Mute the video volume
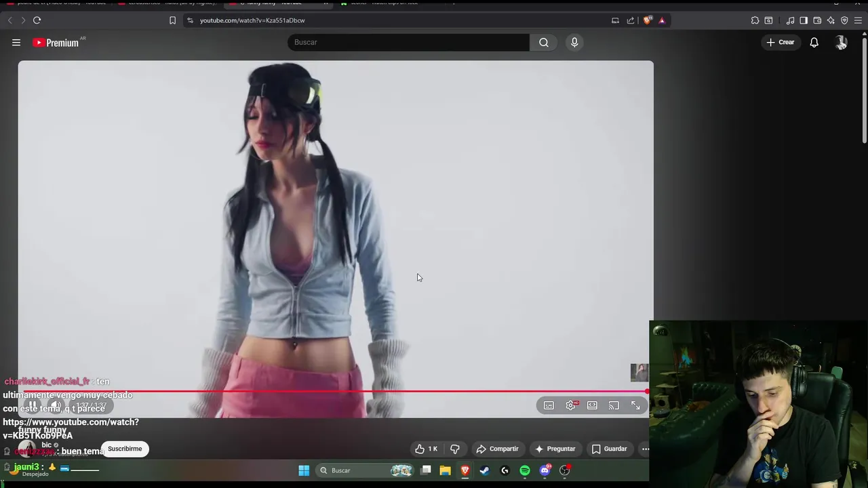 click(x=56, y=405)
